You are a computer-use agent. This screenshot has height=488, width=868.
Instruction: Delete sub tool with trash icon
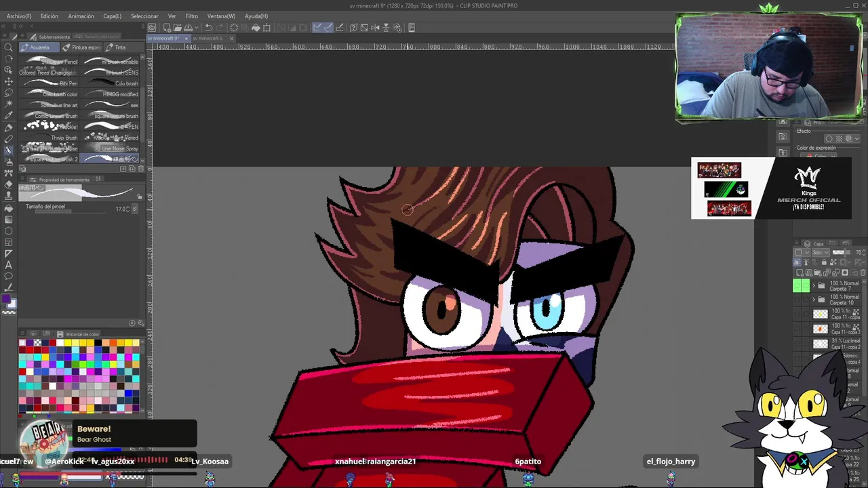pyautogui.click(x=141, y=168)
